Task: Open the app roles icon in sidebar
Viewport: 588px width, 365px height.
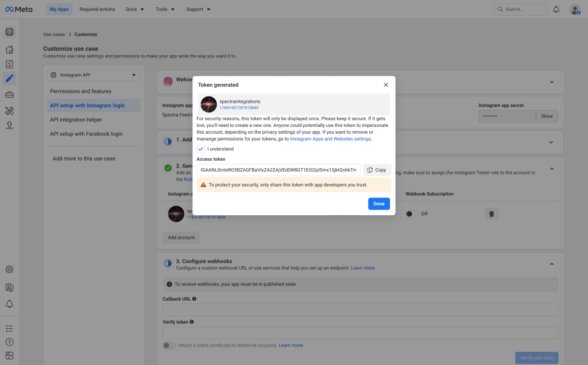Action: [x=9, y=288]
